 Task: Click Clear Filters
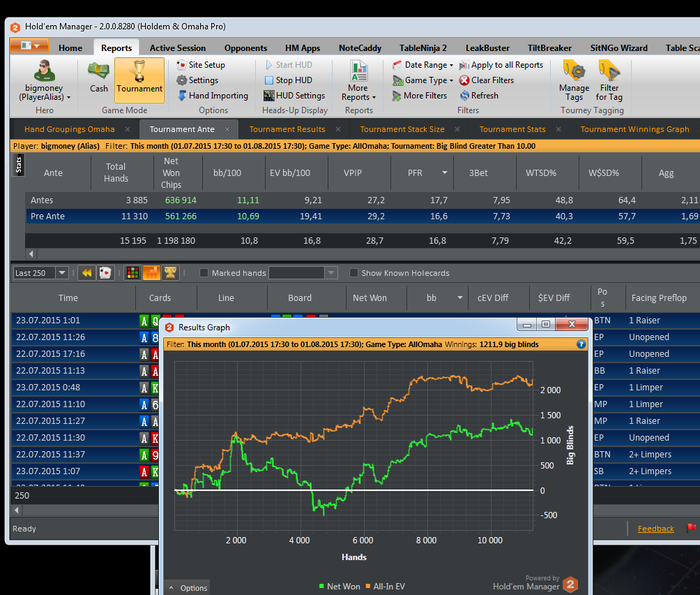coord(487,80)
